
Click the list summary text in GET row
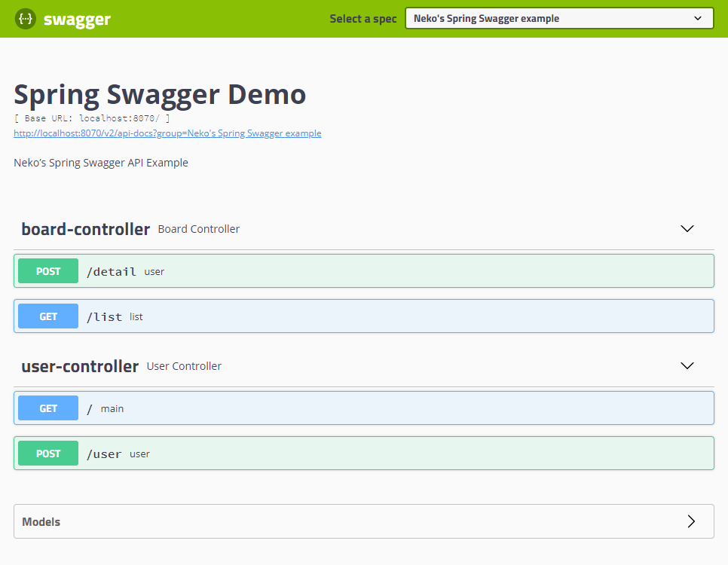[x=136, y=316]
